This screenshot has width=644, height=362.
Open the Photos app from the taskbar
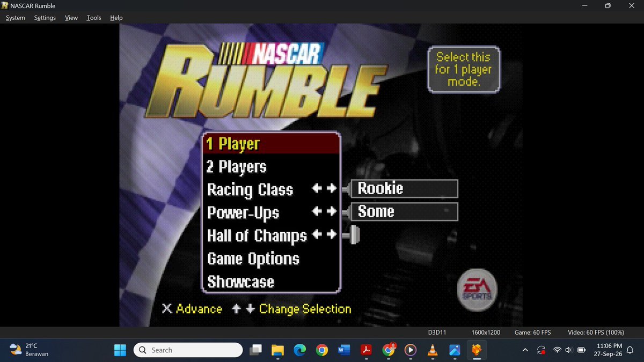pyautogui.click(x=454, y=350)
